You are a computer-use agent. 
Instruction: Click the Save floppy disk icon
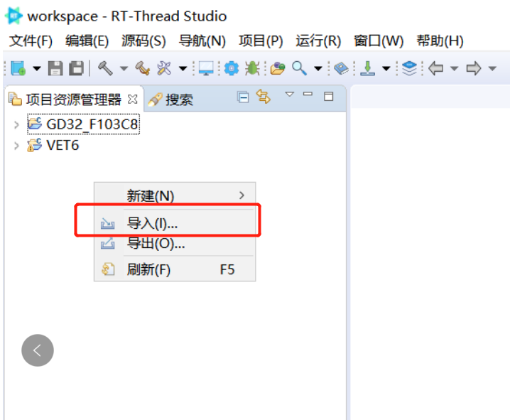click(55, 68)
